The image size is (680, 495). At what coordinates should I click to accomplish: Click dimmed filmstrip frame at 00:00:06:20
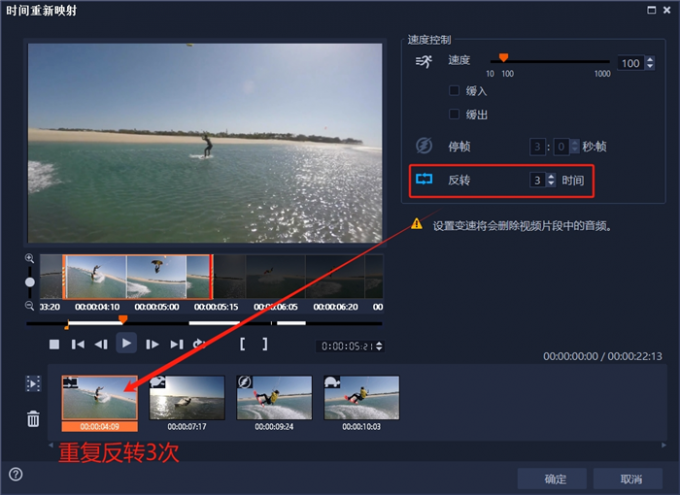[x=335, y=277]
